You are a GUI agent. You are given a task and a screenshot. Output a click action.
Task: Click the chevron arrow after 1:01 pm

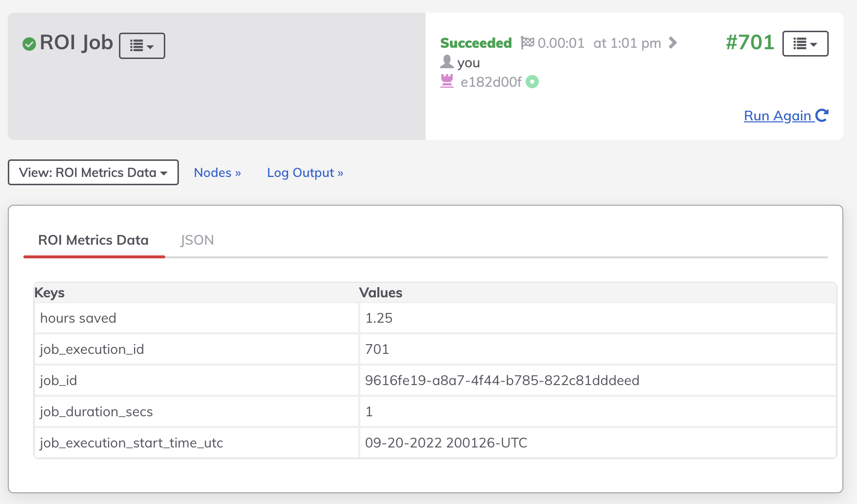pos(673,43)
